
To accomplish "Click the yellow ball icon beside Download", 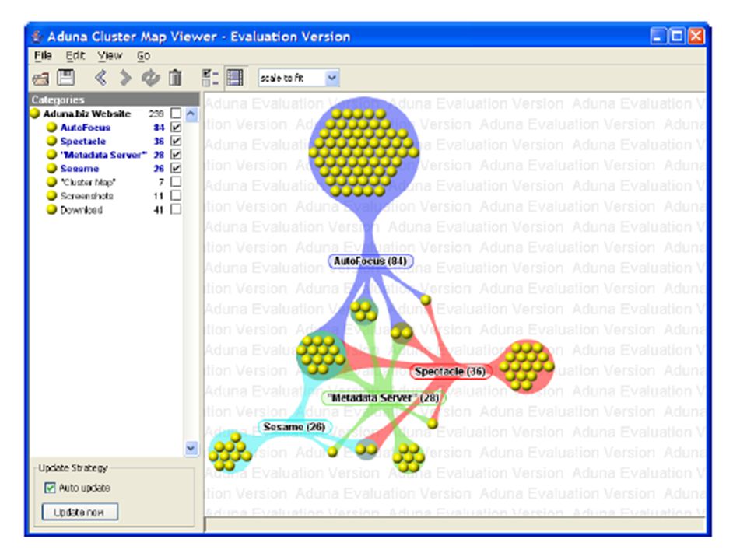I will 51,209.
